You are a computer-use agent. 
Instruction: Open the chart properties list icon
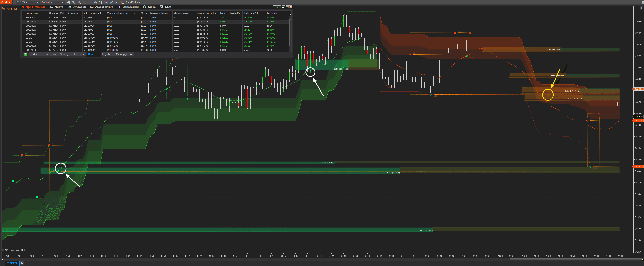122,2
